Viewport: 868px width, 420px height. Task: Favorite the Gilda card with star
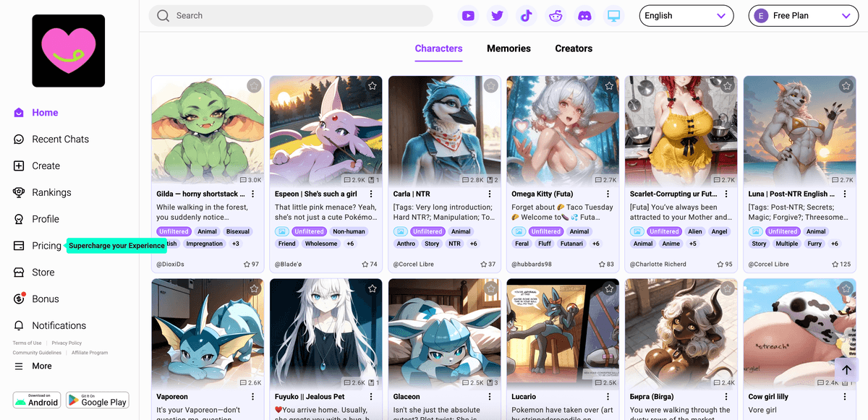coord(254,86)
